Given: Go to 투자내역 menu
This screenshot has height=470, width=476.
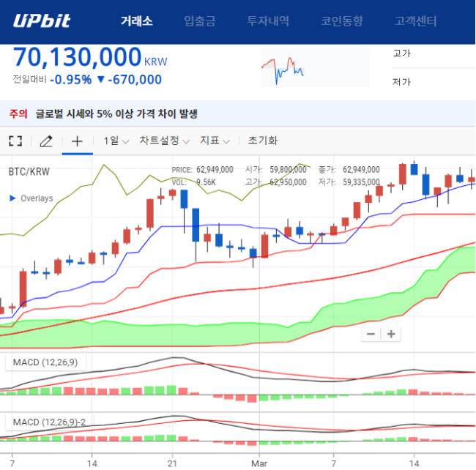Looking at the screenshot, I should [x=268, y=21].
